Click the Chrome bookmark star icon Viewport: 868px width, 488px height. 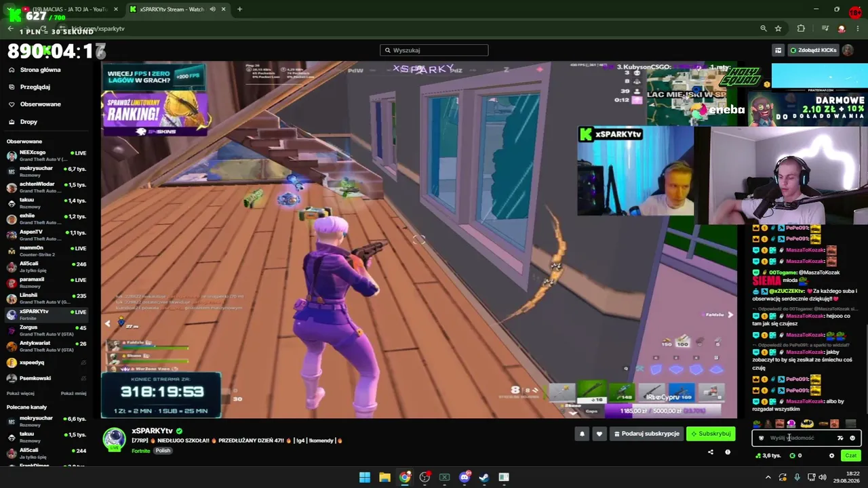(x=778, y=28)
